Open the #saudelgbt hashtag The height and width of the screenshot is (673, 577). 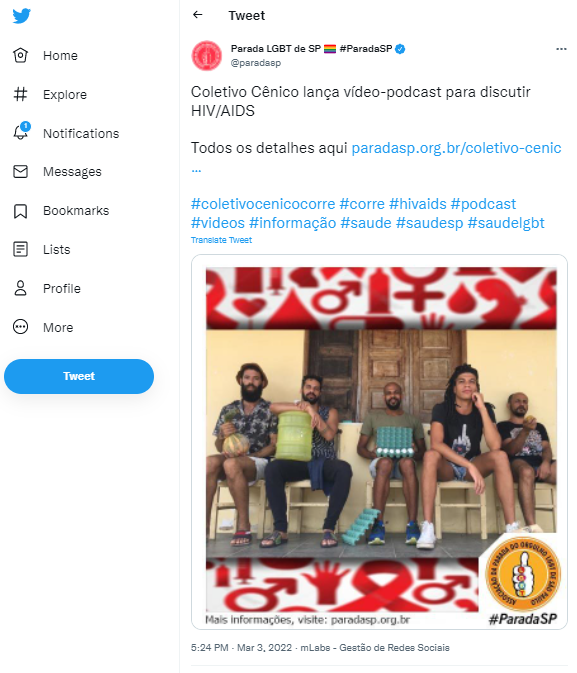506,223
